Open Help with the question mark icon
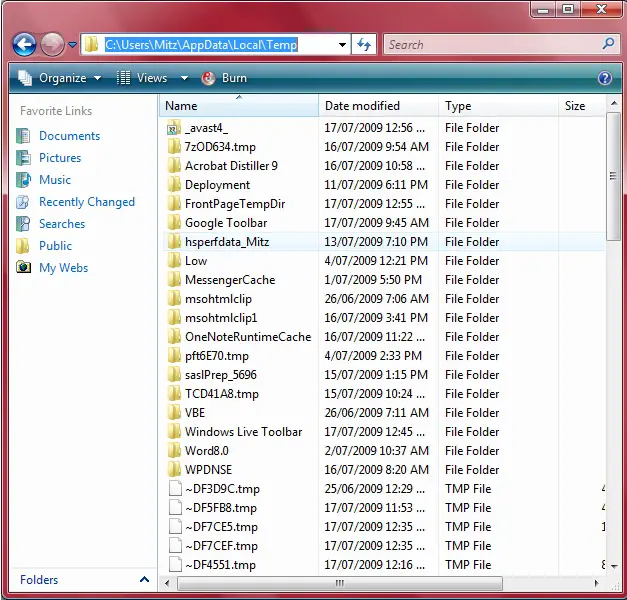This screenshot has width=627, height=600. 605,78
